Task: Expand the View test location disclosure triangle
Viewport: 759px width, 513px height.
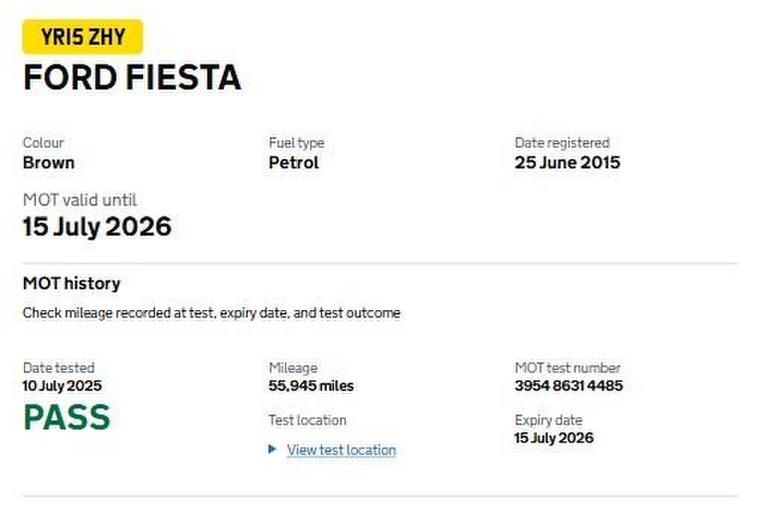Action: (273, 449)
